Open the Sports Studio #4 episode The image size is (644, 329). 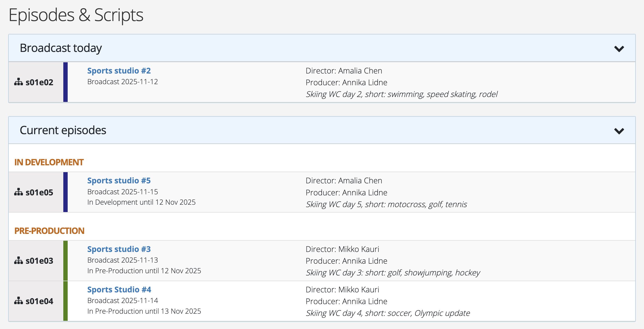coord(119,289)
